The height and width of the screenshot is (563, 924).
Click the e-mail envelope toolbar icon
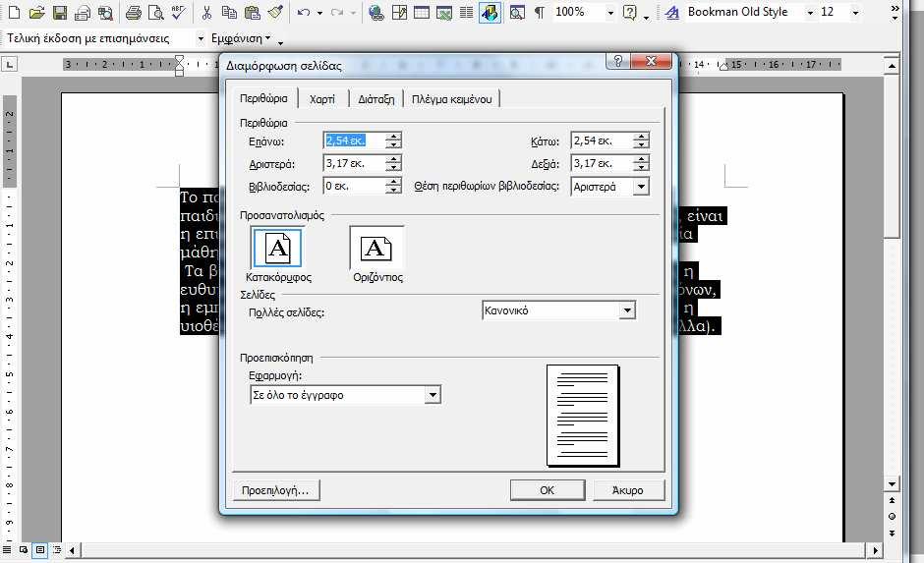83,13
